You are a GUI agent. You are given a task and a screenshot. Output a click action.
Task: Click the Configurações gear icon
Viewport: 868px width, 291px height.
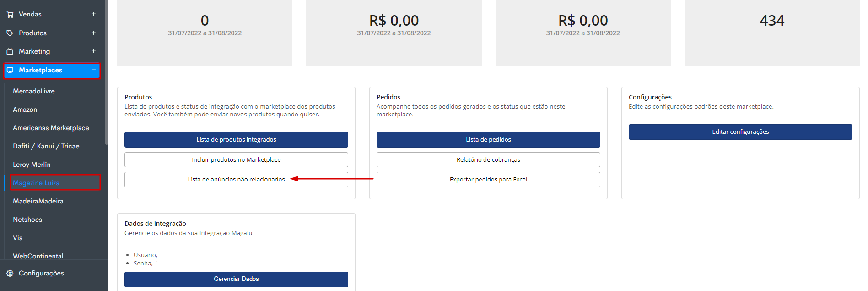10,273
